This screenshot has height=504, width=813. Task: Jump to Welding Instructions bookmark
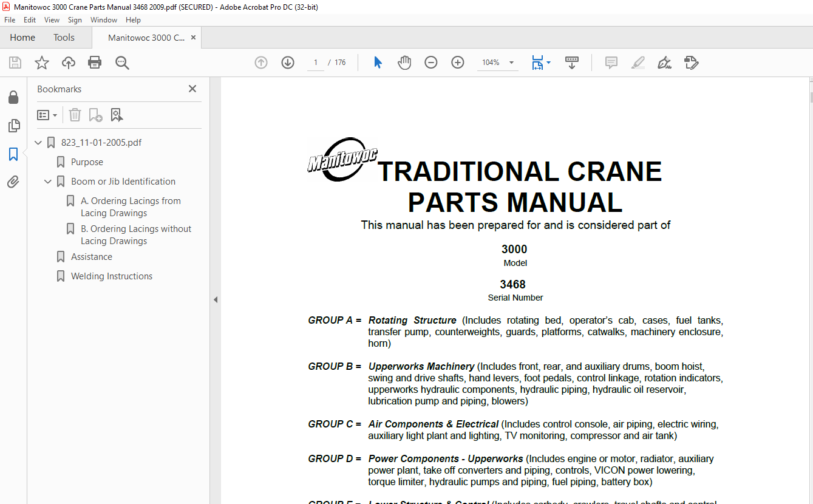112,276
